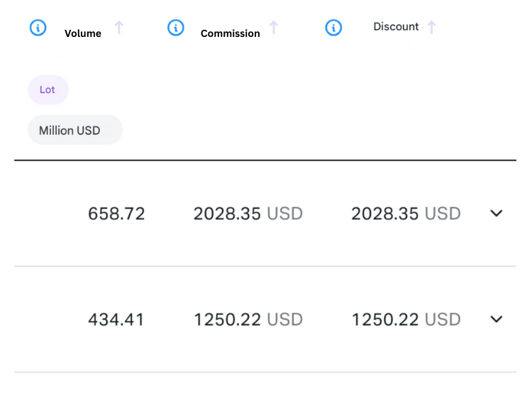Select the 2028.35 USD discount value
532x396 pixels.
tap(406, 214)
